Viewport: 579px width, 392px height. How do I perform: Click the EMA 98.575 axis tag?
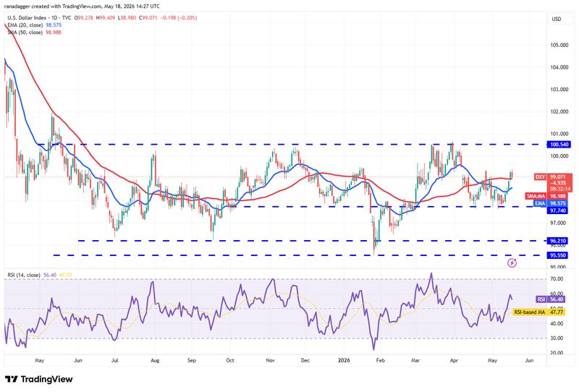[x=551, y=203]
